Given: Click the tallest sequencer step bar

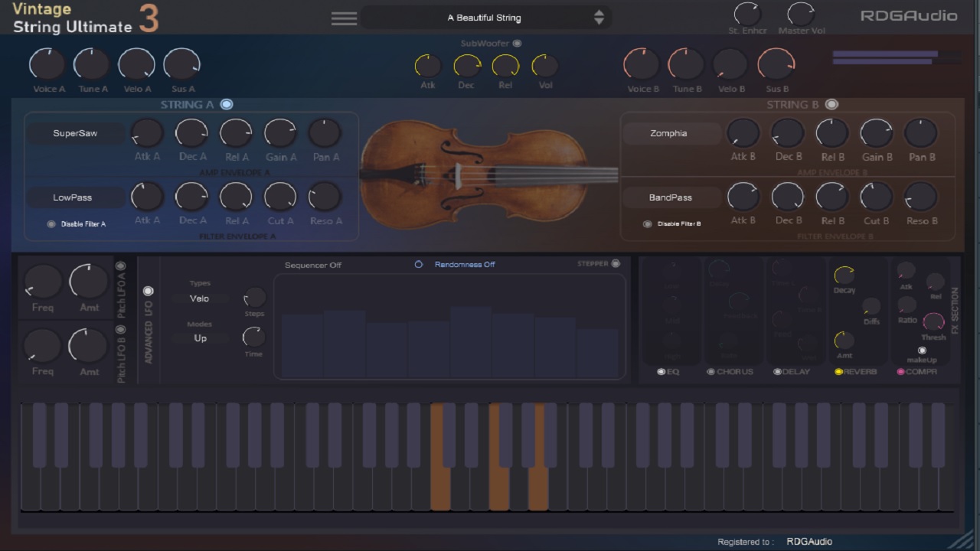Looking at the screenshot, I should (470, 341).
